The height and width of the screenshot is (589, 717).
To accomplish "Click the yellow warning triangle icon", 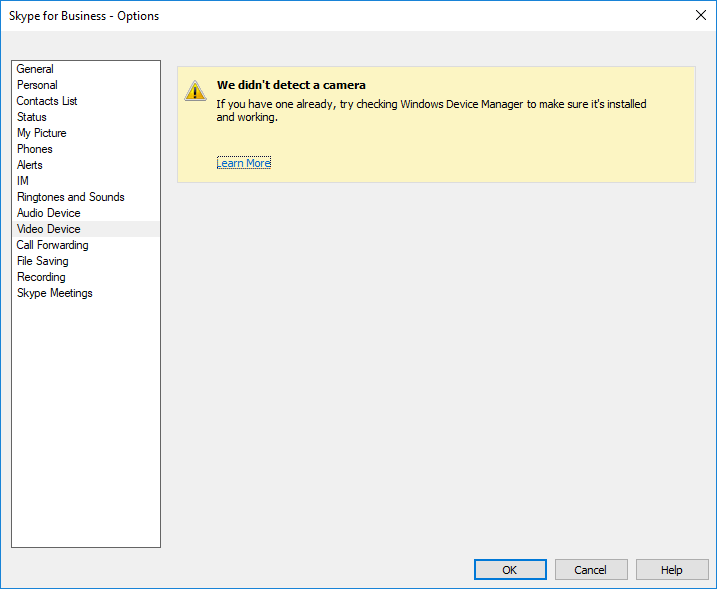I will (195, 91).
